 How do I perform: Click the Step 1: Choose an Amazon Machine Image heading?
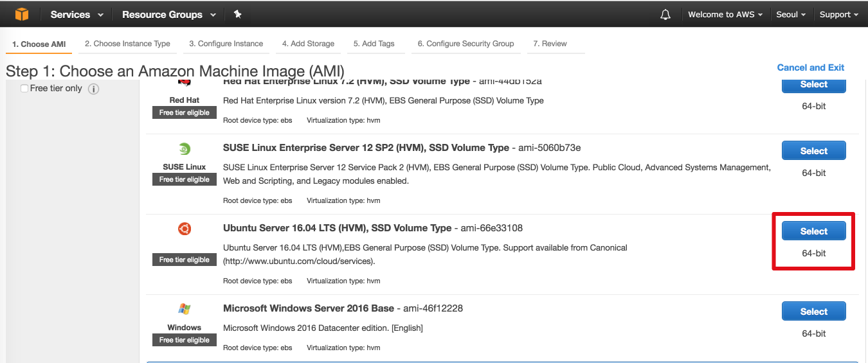tap(175, 71)
